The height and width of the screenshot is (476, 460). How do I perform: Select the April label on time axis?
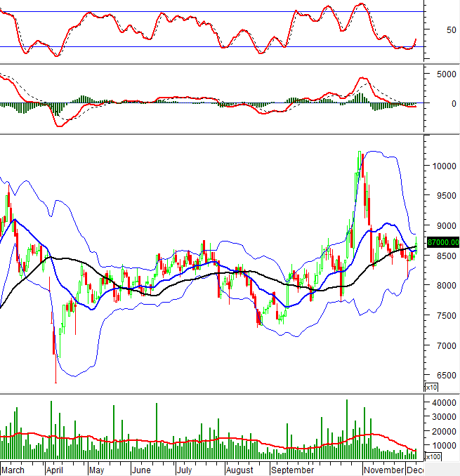point(56,470)
